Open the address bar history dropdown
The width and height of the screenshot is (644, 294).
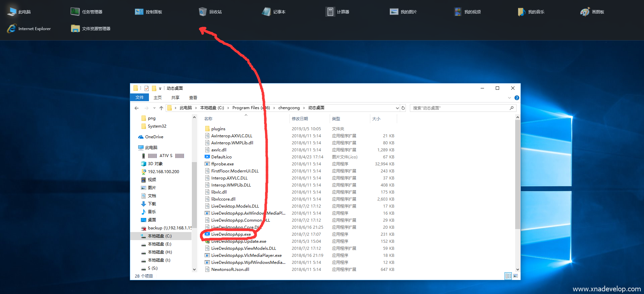397,108
